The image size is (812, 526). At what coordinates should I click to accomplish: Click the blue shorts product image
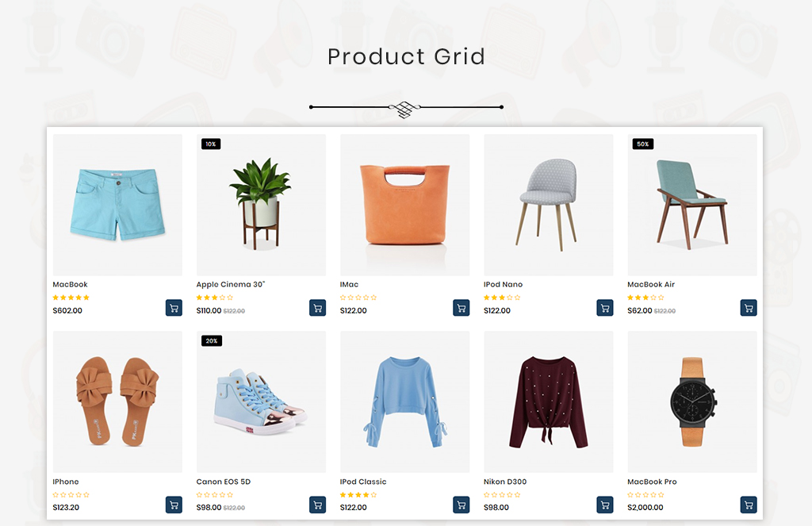[117, 205]
